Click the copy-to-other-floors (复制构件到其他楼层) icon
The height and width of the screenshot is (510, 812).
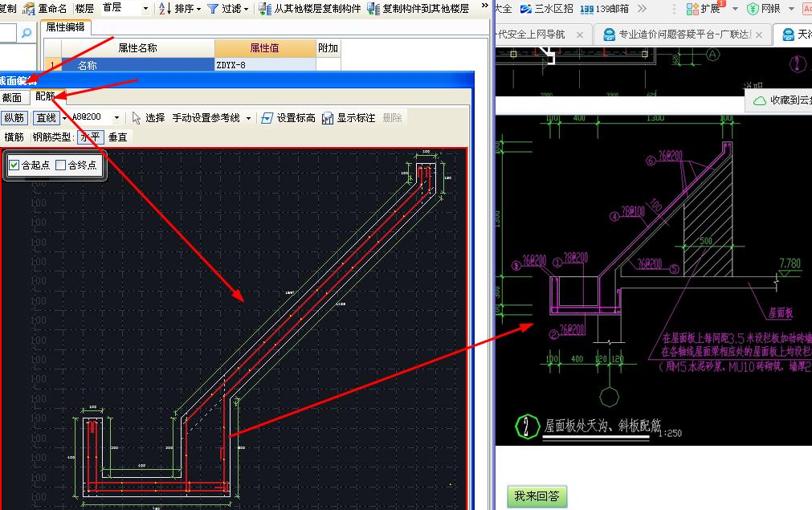coord(373,8)
